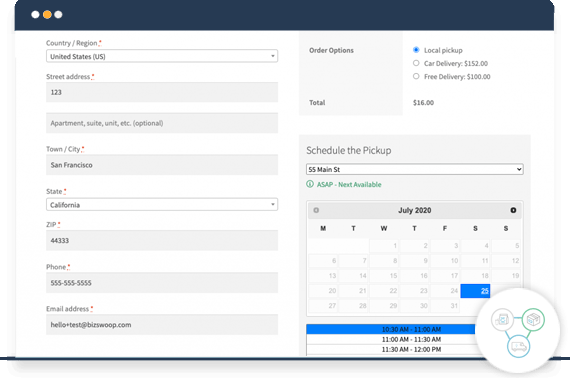Click day 15 on the July calendar
Image resolution: width=570 pixels, height=378 pixels.
[384, 276]
